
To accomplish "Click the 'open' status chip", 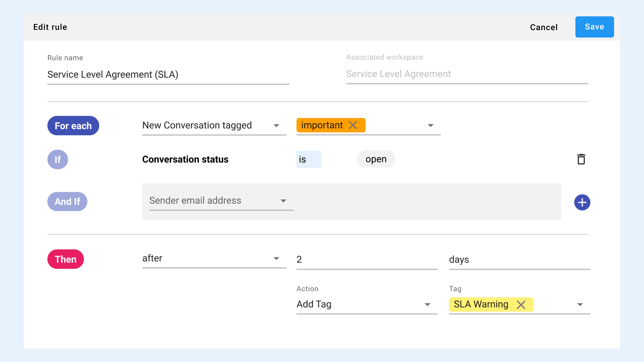I will pyautogui.click(x=376, y=159).
